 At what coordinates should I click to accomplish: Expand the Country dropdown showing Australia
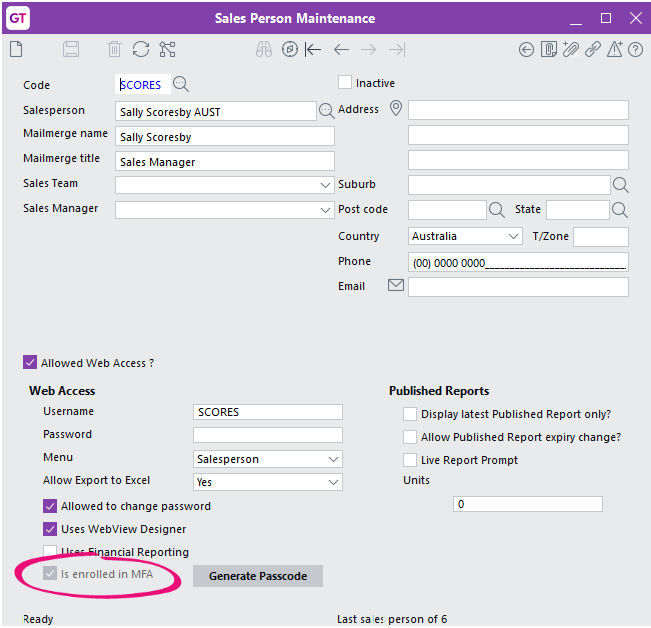(465, 236)
